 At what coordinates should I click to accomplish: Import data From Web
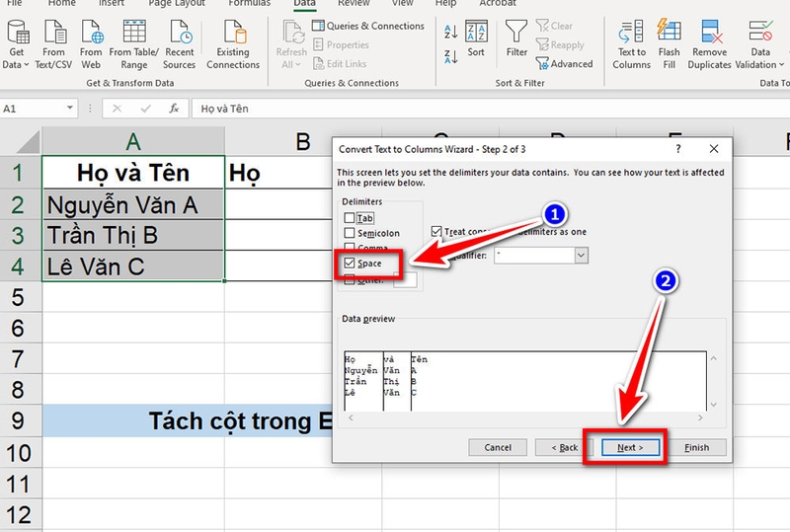tap(91, 45)
